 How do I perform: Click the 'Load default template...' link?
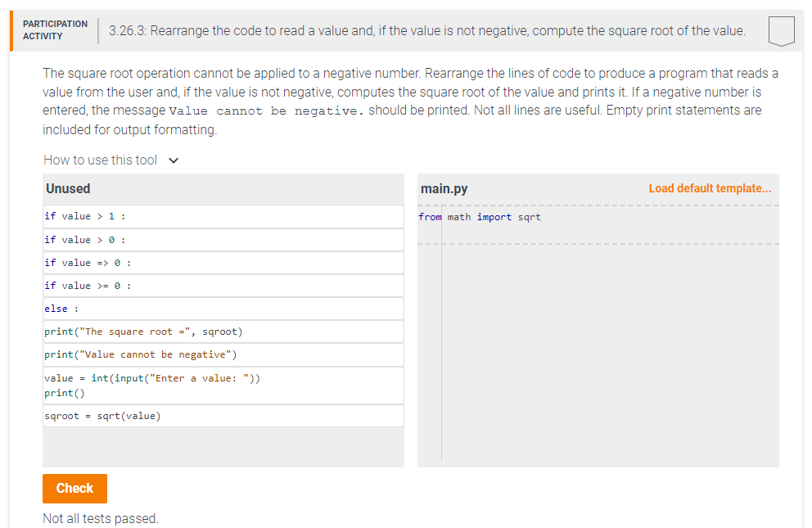(710, 187)
